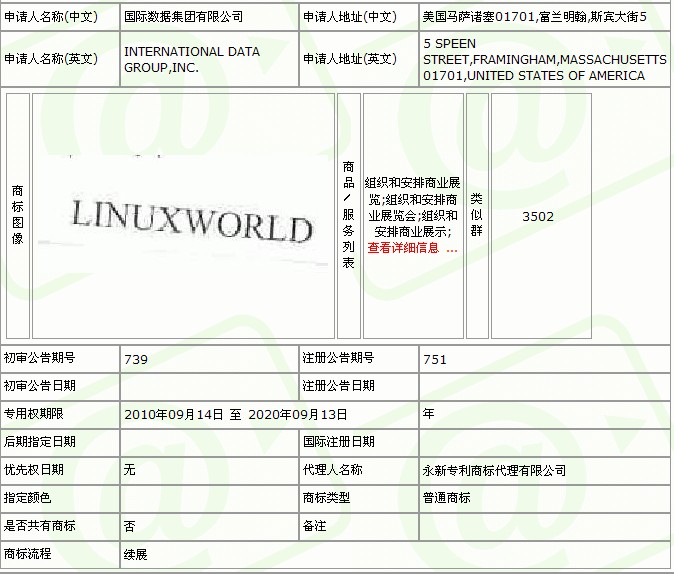The width and height of the screenshot is (674, 574).
Task: Click the 代理人名称 label
Action: [x=332, y=470]
